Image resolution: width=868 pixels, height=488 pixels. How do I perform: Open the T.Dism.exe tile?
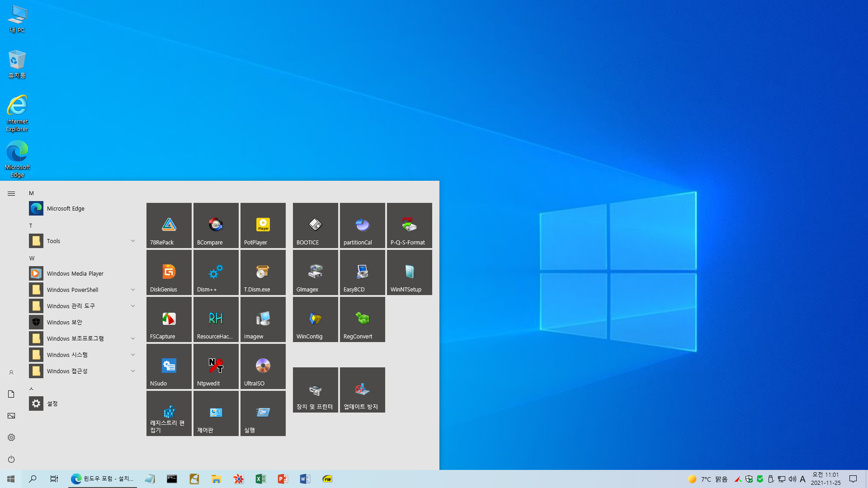(263, 272)
